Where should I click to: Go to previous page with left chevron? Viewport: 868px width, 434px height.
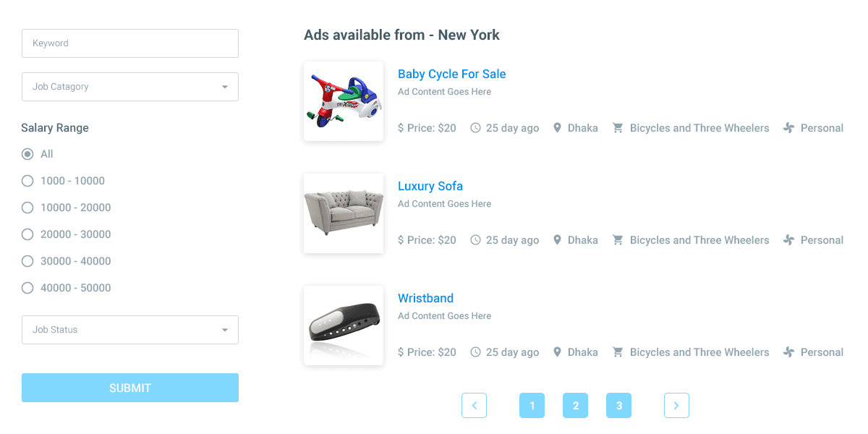(474, 406)
